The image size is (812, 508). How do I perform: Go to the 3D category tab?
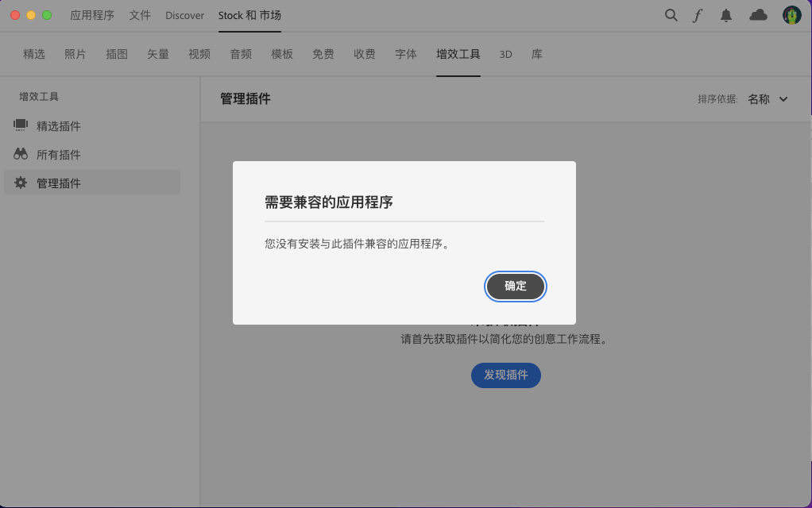(506, 54)
